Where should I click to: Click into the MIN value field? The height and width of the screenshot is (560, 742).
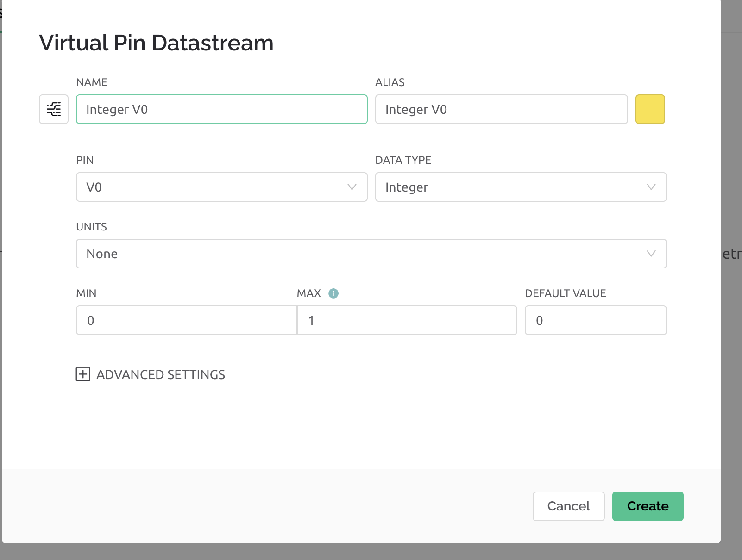186,320
